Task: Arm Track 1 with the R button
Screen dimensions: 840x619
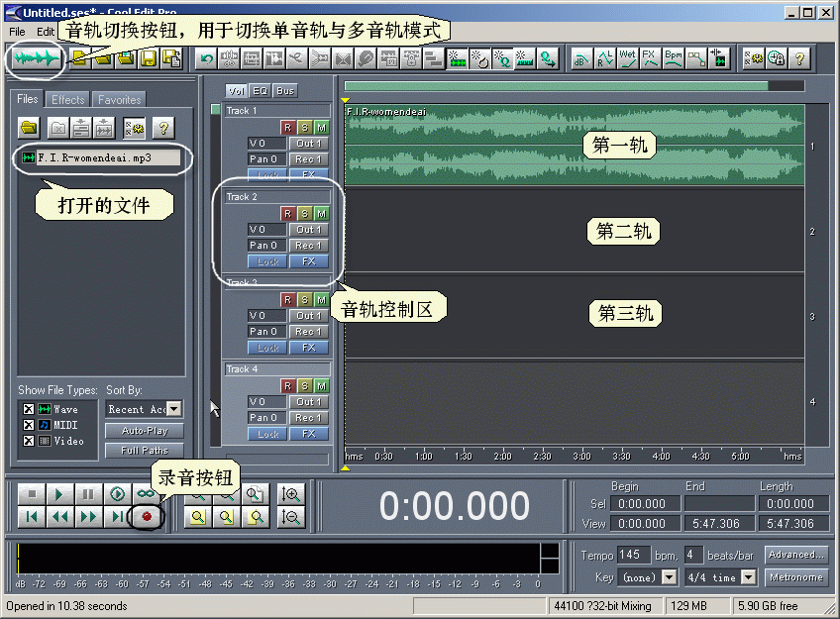Action: point(287,128)
